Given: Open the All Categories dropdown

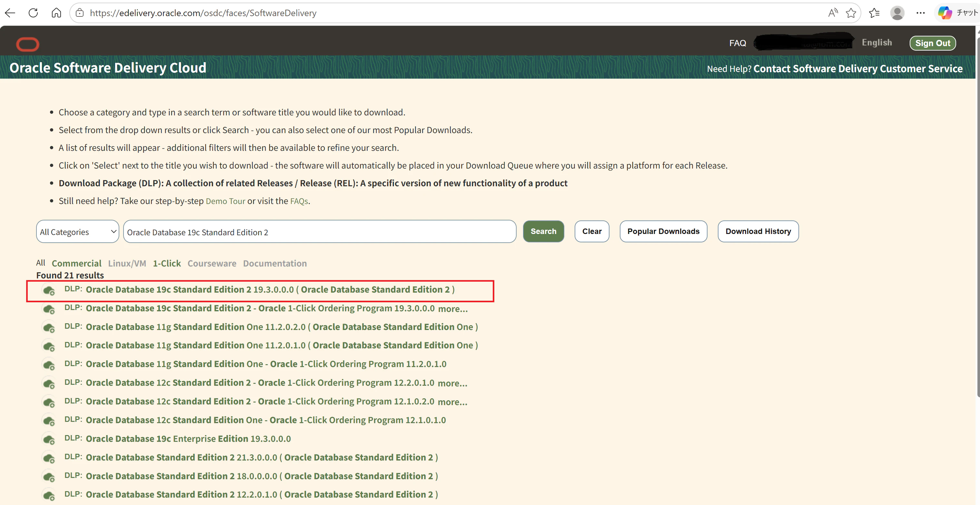Looking at the screenshot, I should [78, 232].
